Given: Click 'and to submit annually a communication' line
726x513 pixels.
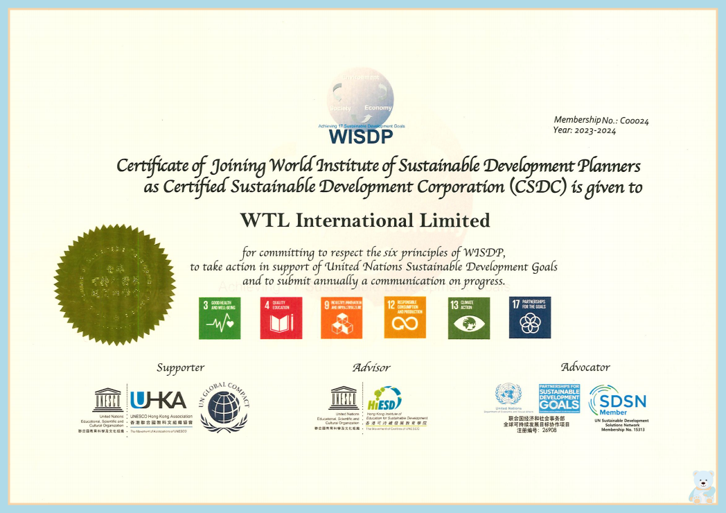Looking at the screenshot, I should (374, 282).
